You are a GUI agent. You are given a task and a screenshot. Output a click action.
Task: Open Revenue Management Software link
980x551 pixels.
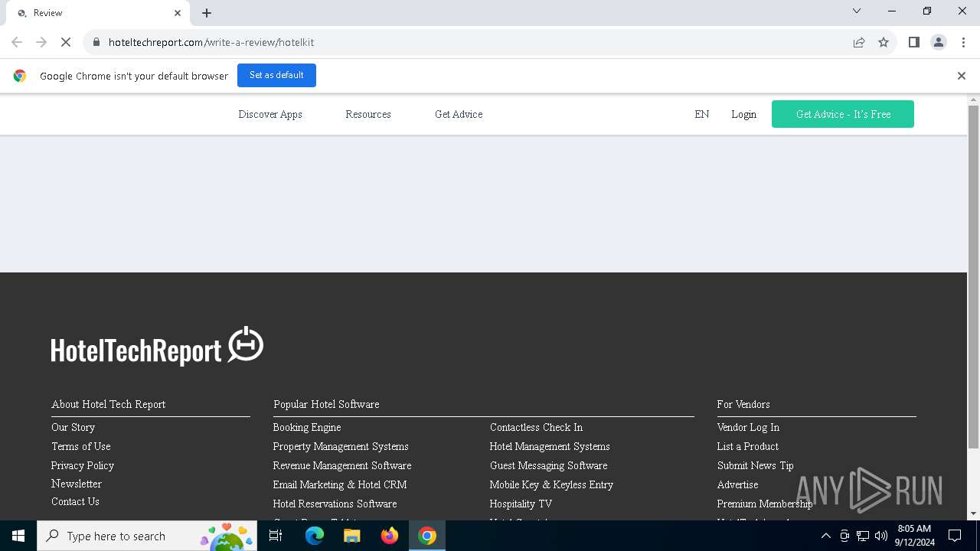(342, 465)
